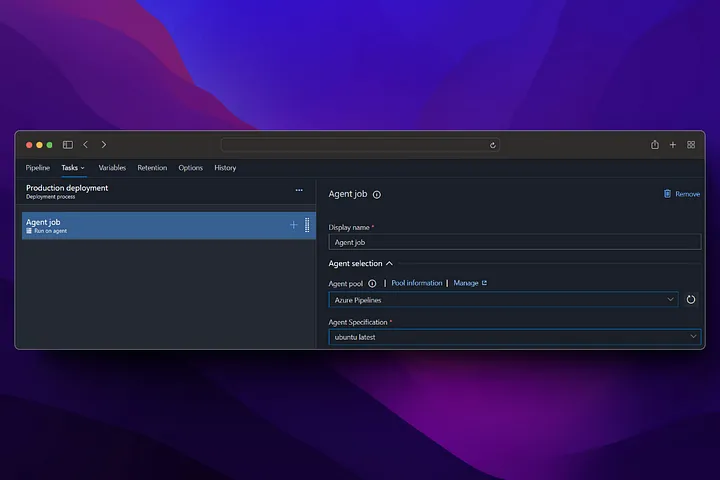View the History tab
The width and height of the screenshot is (720, 480).
coord(225,168)
